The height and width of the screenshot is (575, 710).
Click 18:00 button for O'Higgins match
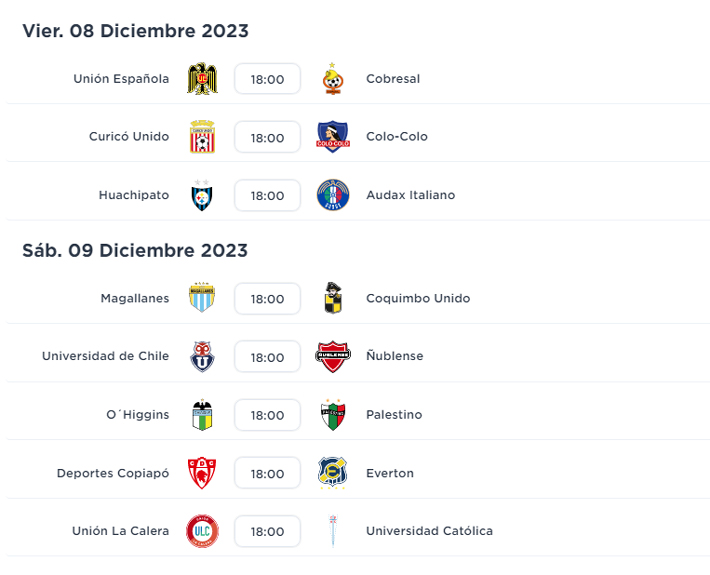click(267, 415)
